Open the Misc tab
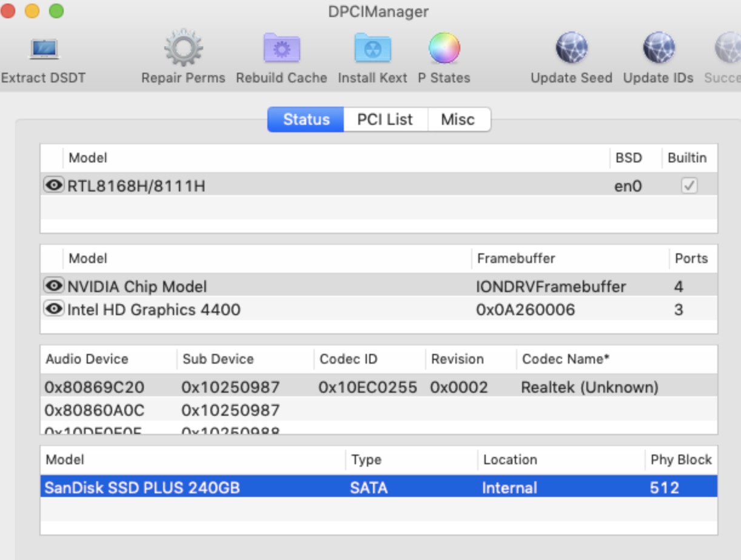Image resolution: width=741 pixels, height=560 pixels. tap(458, 119)
